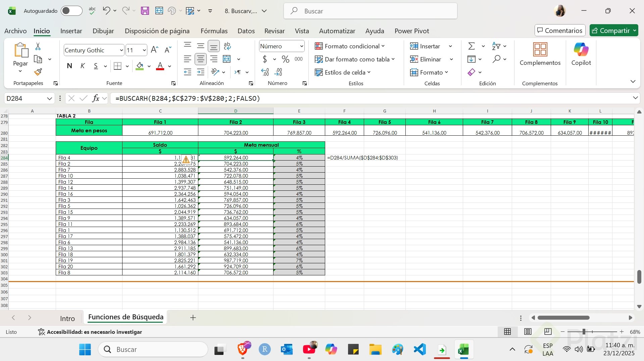Click the zoom slider handle
Viewport: 644px width, 361px height.
coord(584,332)
